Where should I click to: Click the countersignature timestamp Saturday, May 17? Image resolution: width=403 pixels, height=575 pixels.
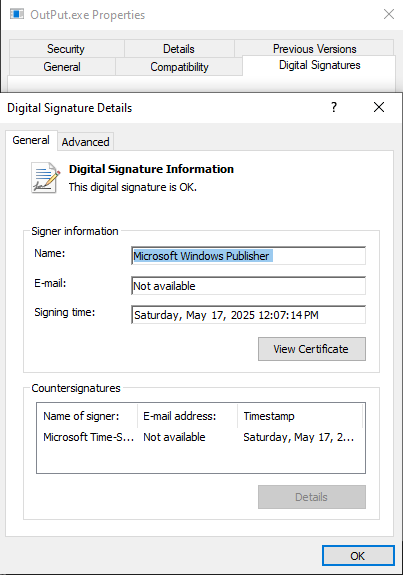click(x=298, y=437)
